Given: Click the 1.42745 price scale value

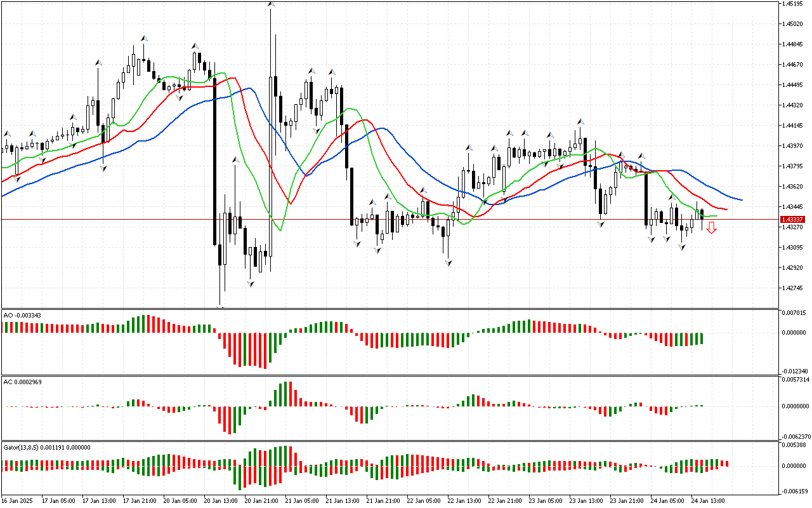Looking at the screenshot, I should click(794, 288).
